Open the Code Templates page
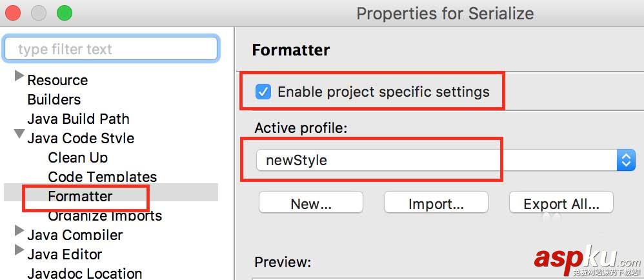The height and width of the screenshot is (280, 644). [x=102, y=177]
